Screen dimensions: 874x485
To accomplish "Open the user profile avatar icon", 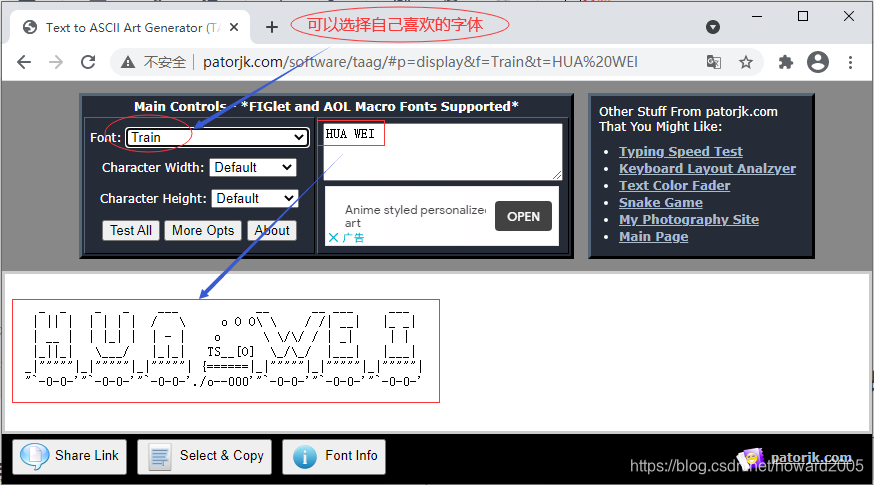I will point(818,62).
